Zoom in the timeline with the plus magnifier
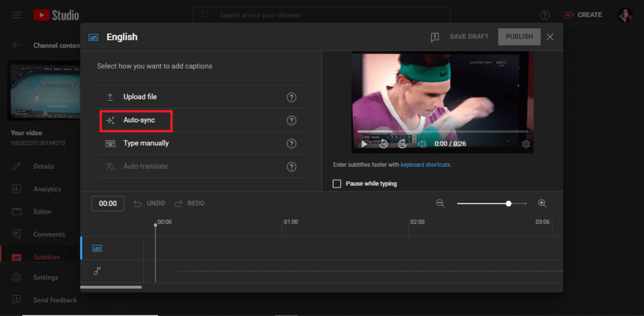 point(542,203)
